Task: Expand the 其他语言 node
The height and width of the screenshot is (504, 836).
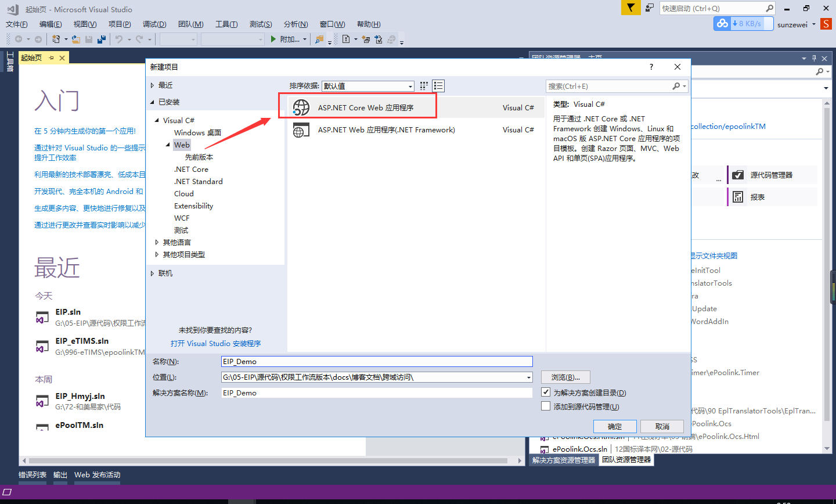Action: pyautogui.click(x=157, y=242)
